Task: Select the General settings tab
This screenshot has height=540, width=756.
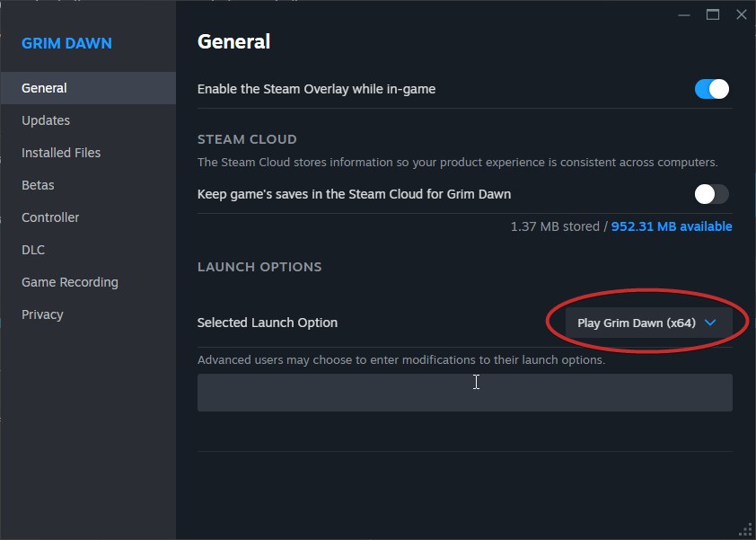Action: (x=88, y=88)
